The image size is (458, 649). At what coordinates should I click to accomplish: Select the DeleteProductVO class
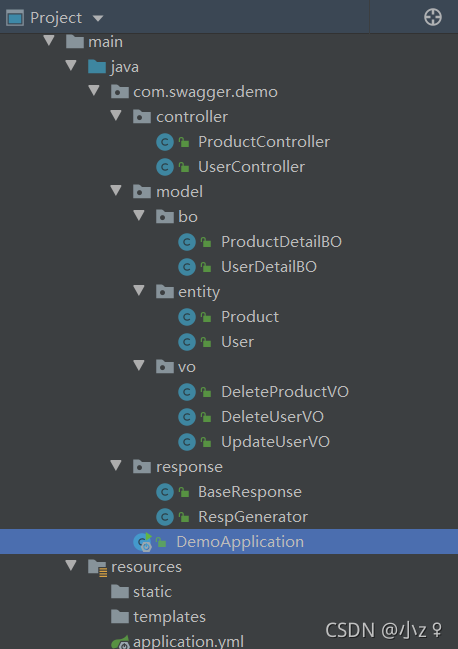click(x=285, y=392)
